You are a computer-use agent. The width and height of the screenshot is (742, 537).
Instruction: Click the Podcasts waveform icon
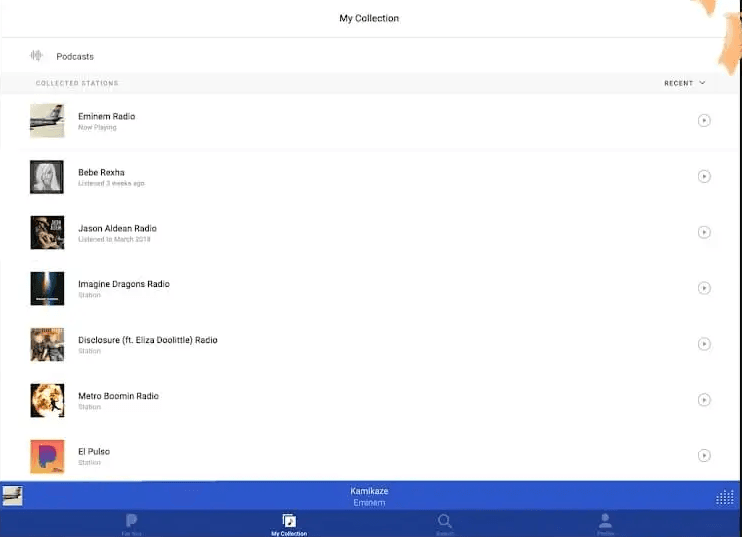pyautogui.click(x=36, y=56)
